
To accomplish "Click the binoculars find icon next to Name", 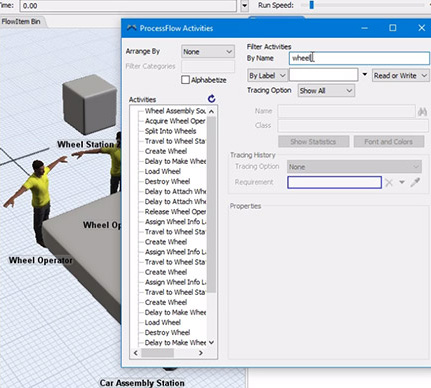I will point(422,112).
